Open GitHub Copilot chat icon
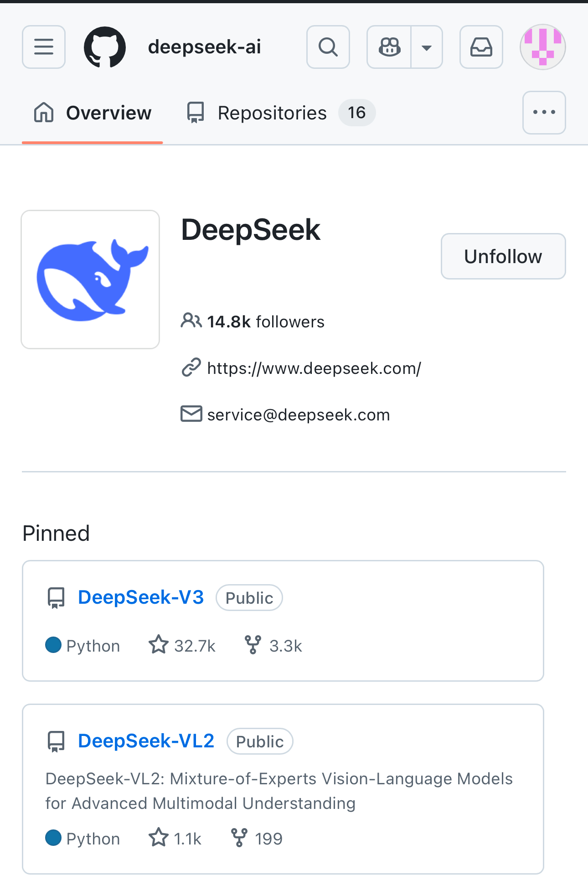The height and width of the screenshot is (891, 588). click(x=389, y=47)
